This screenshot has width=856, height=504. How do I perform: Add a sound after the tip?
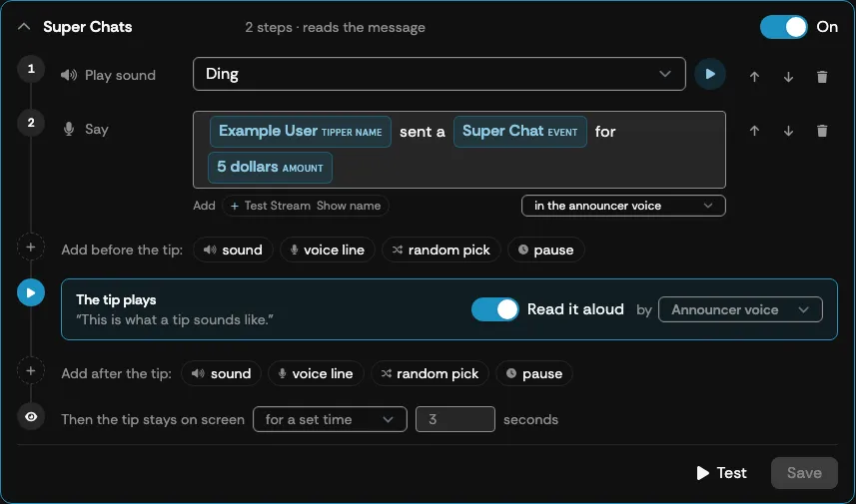click(221, 373)
